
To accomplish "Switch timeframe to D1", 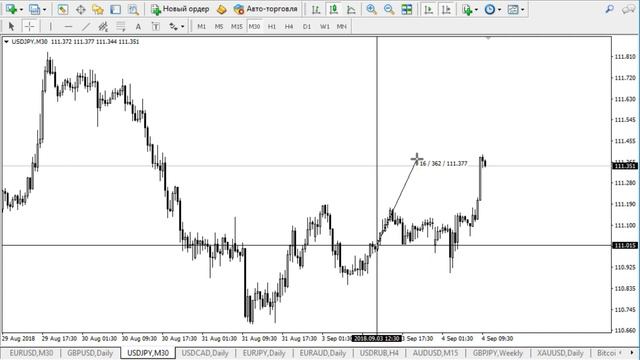I will [x=307, y=27].
